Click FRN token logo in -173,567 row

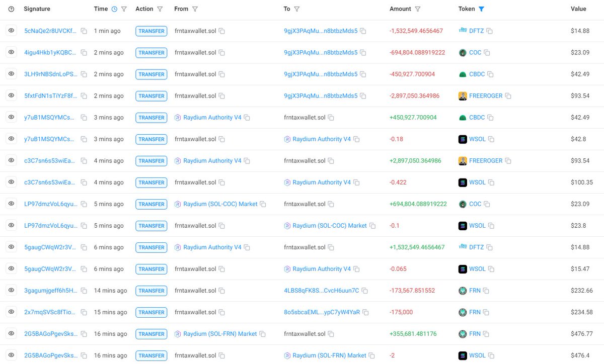[463, 291]
